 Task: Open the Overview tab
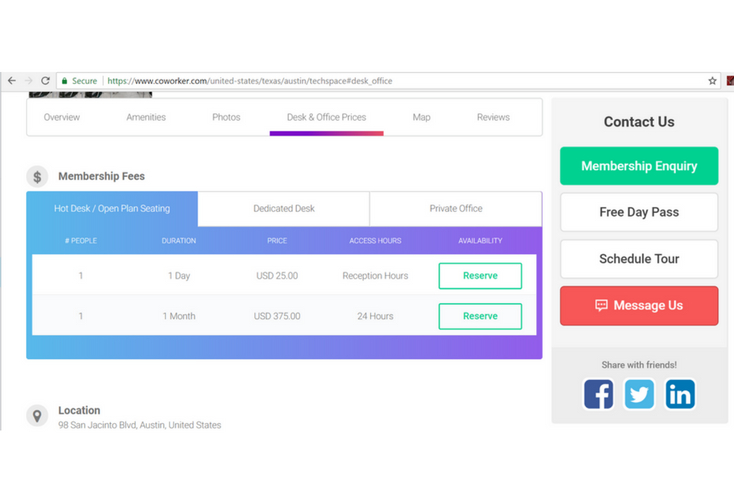(x=61, y=117)
